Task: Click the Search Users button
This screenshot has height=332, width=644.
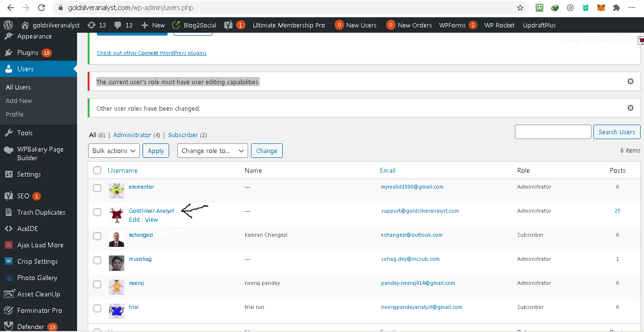Action: 617,132
